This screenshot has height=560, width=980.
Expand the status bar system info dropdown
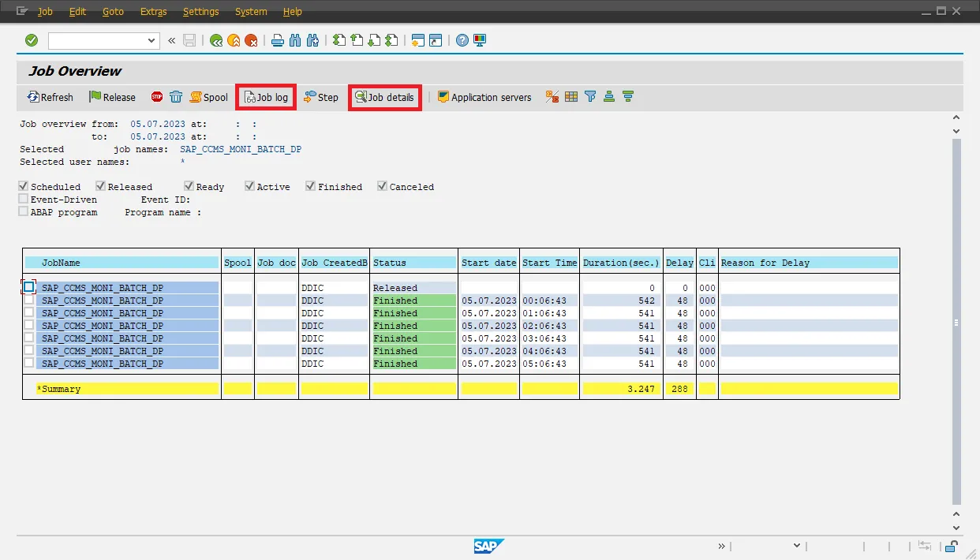(x=796, y=546)
